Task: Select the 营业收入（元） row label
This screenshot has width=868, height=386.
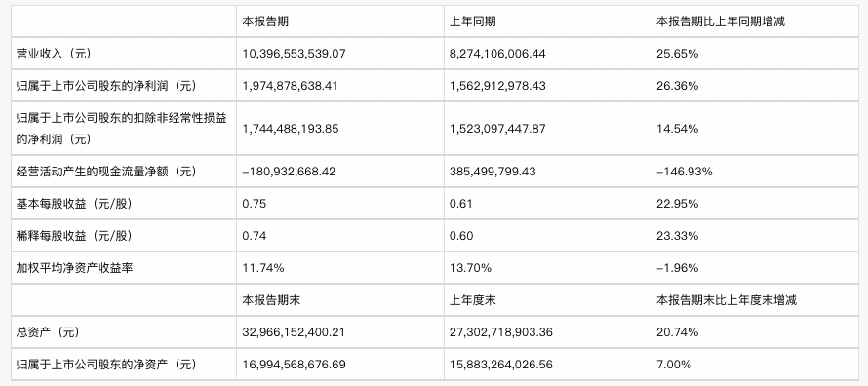Action: (54, 54)
